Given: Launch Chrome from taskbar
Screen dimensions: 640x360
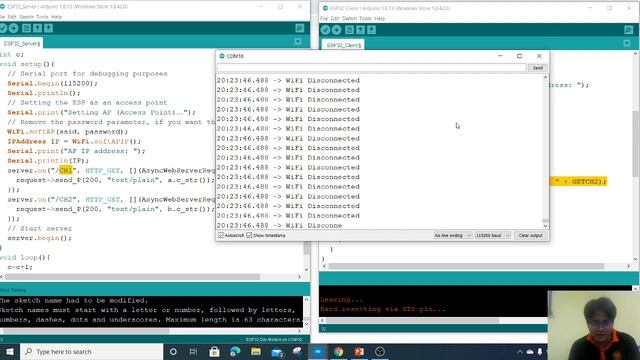Looking at the screenshot, I should 338,351.
